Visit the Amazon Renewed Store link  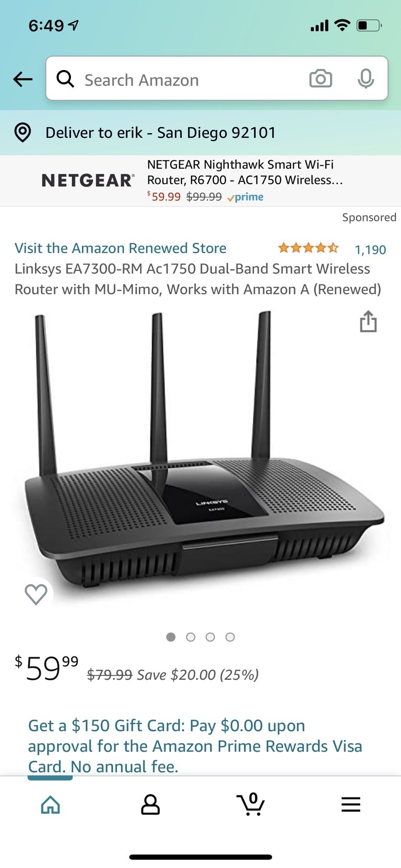pos(120,248)
